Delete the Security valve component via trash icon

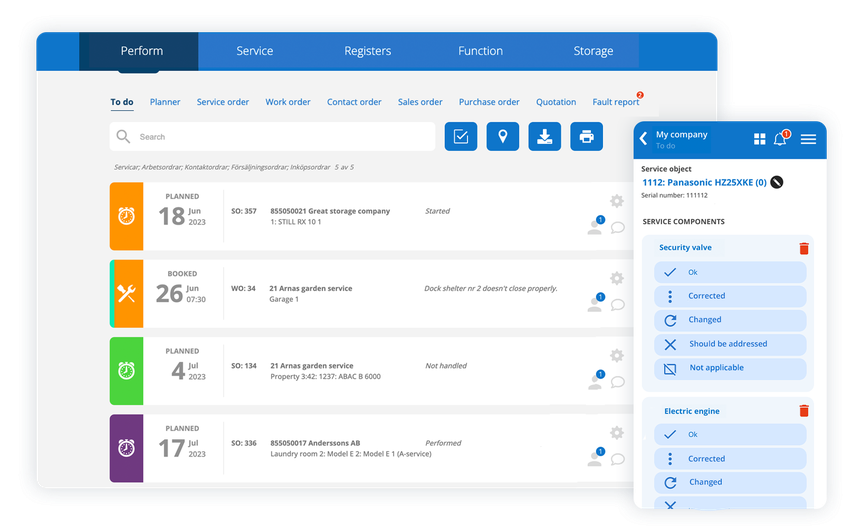coord(804,248)
